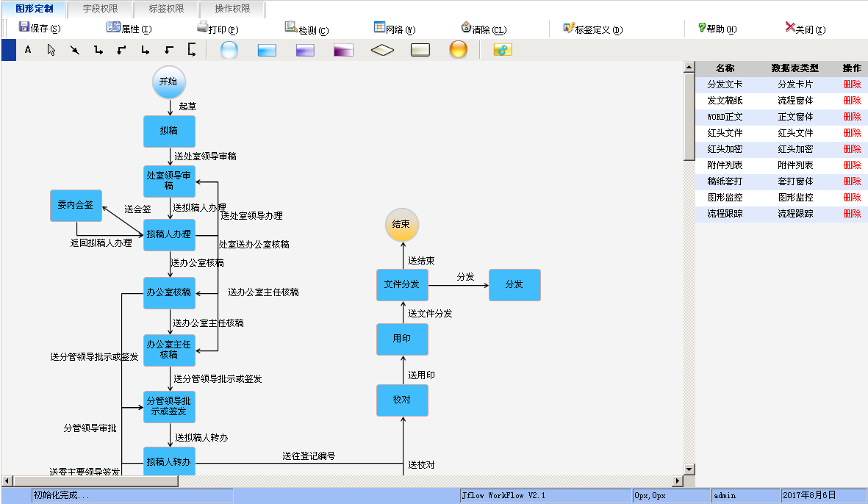Switch to the 字段权限 tab

[x=101, y=10]
